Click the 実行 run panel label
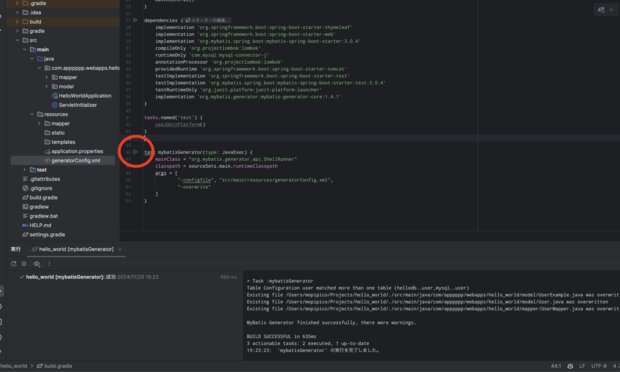The image size is (620, 372). pos(15,249)
